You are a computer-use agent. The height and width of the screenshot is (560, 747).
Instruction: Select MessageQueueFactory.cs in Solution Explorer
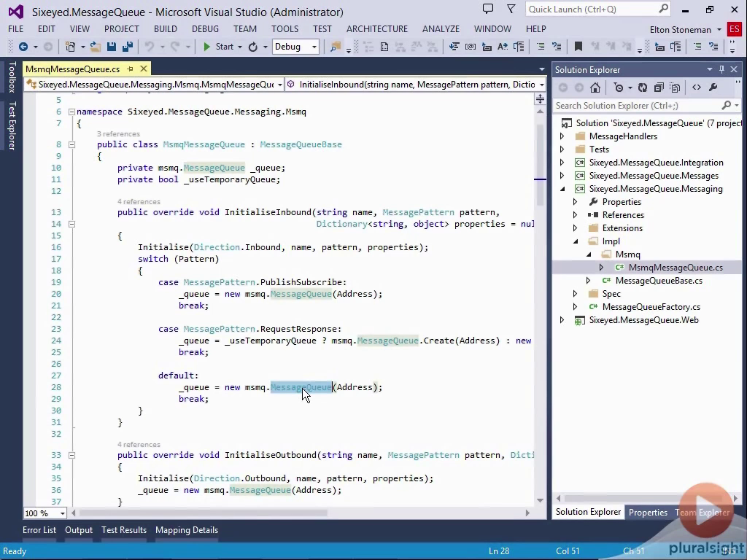click(x=651, y=307)
